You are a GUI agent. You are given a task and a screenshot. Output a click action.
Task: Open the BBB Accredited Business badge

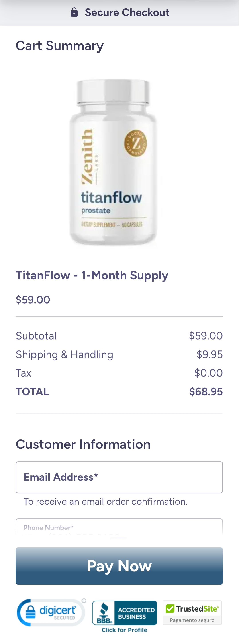click(x=124, y=613)
